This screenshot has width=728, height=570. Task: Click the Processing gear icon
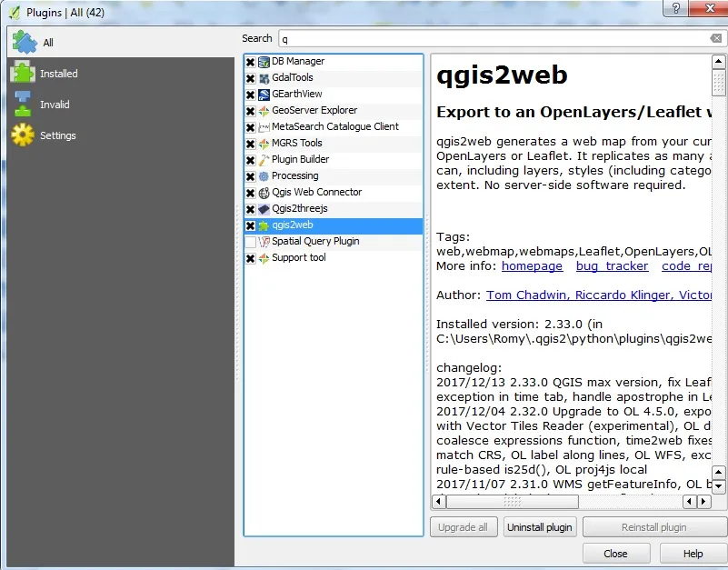pos(264,176)
